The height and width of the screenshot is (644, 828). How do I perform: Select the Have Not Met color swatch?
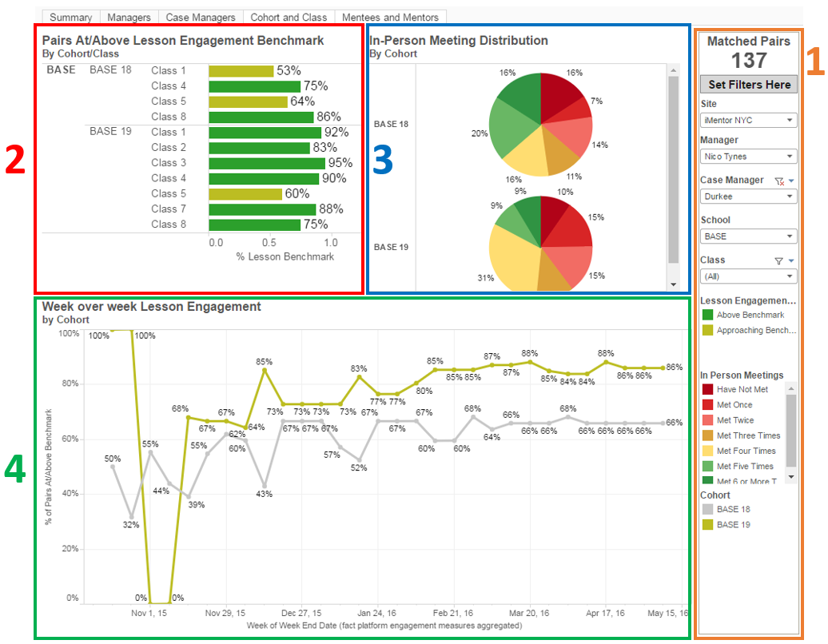pos(707,390)
